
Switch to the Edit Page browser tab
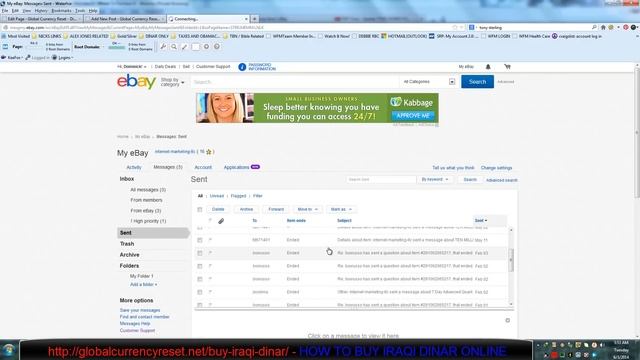(42, 19)
